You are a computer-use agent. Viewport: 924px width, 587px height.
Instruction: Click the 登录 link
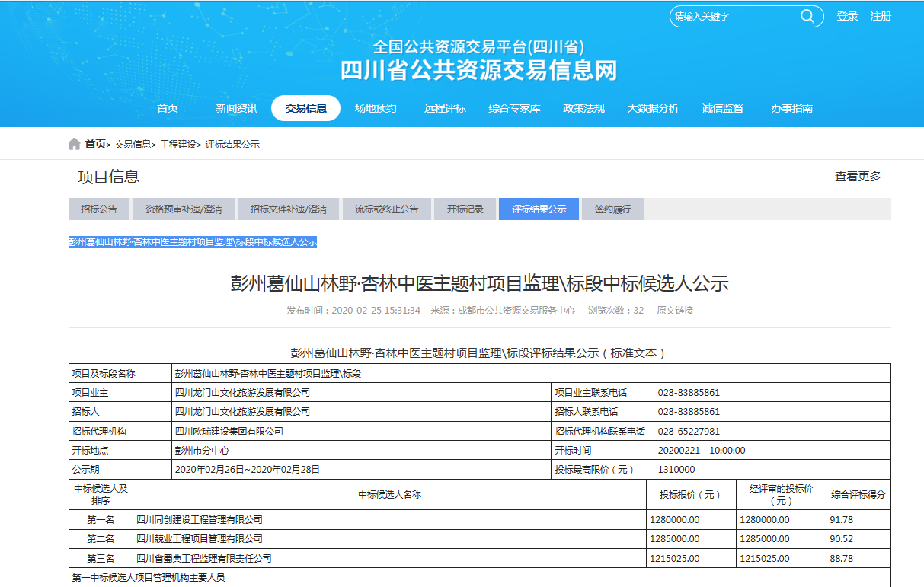pos(847,16)
